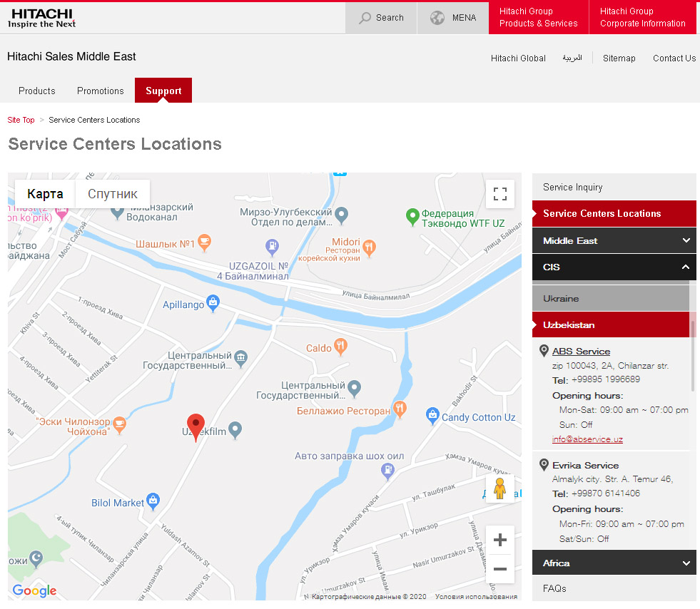
Task: Switch map to Спутник satellite view
Action: [113, 194]
